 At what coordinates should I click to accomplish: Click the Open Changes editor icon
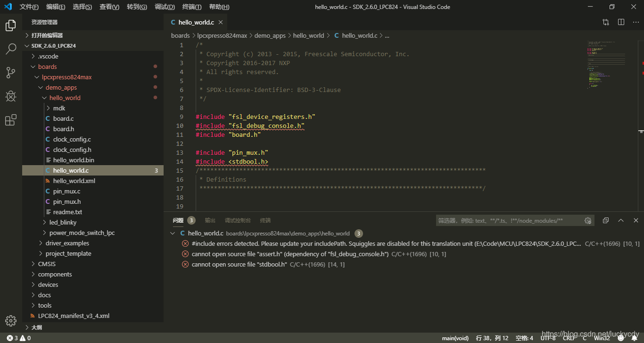(606, 22)
